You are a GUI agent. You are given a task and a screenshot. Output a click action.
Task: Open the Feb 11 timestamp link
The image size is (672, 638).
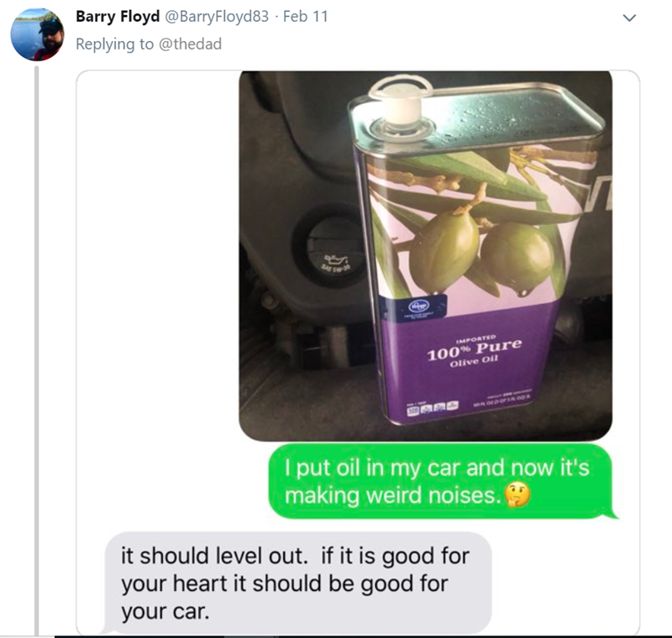[305, 17]
